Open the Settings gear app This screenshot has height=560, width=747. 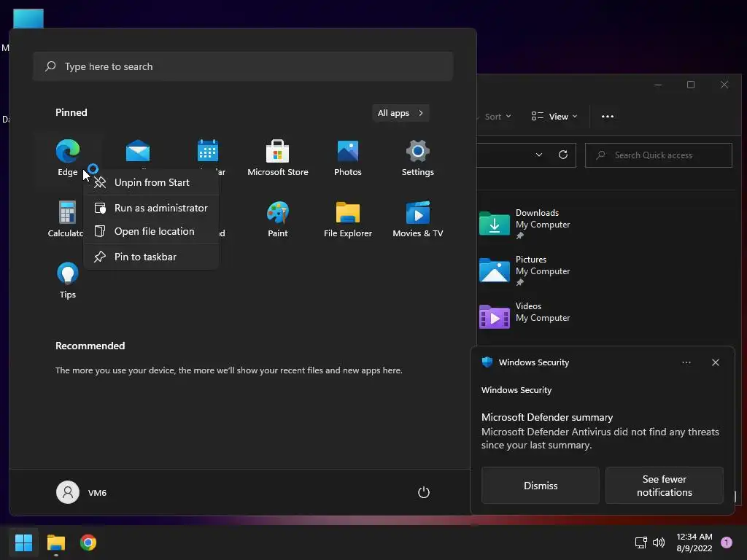pyautogui.click(x=418, y=157)
